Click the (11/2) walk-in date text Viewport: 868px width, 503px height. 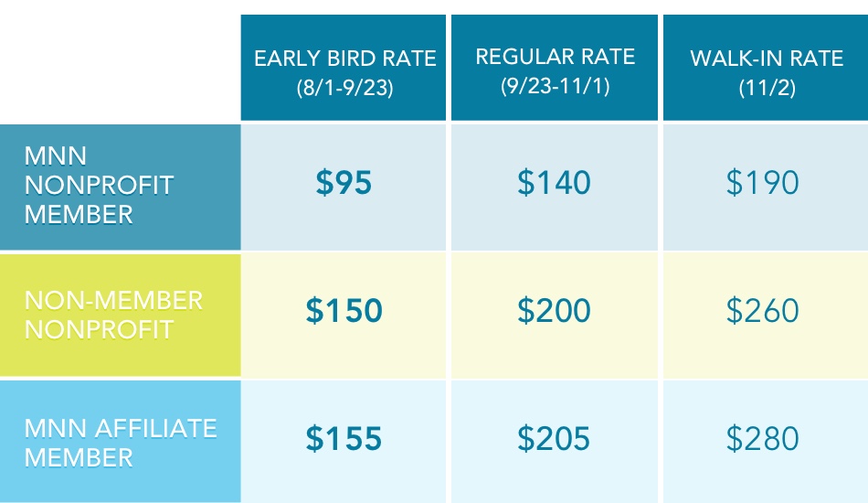[x=766, y=90]
